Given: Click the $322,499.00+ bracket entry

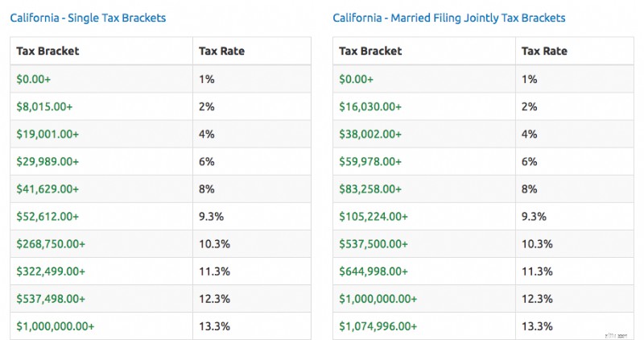Looking at the screenshot, I should coord(51,272).
